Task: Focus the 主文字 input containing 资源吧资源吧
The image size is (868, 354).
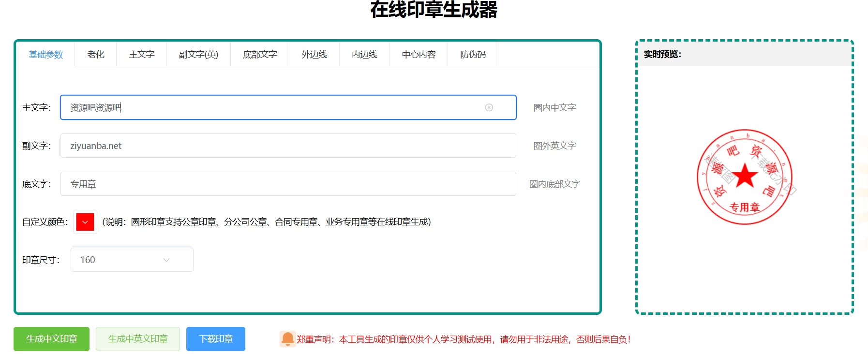Action: point(288,107)
